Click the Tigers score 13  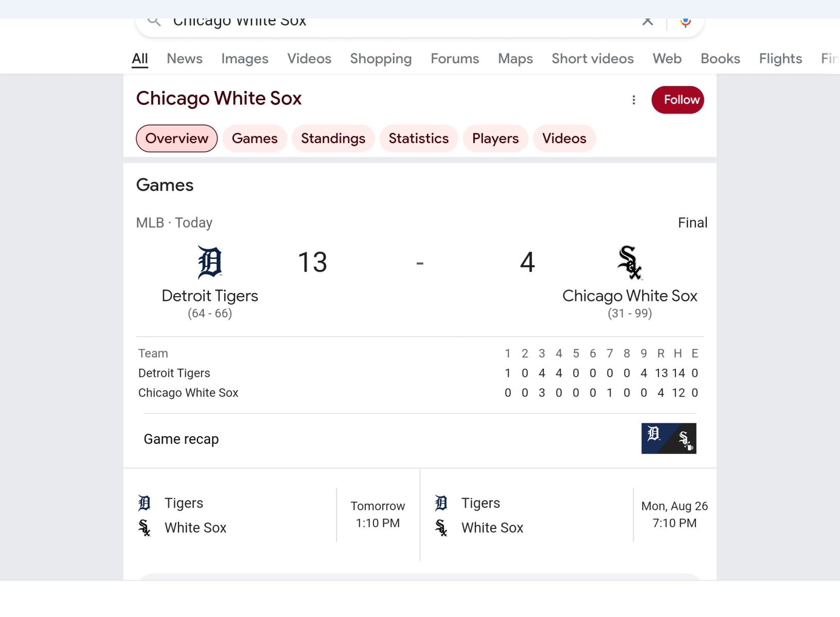tap(312, 262)
